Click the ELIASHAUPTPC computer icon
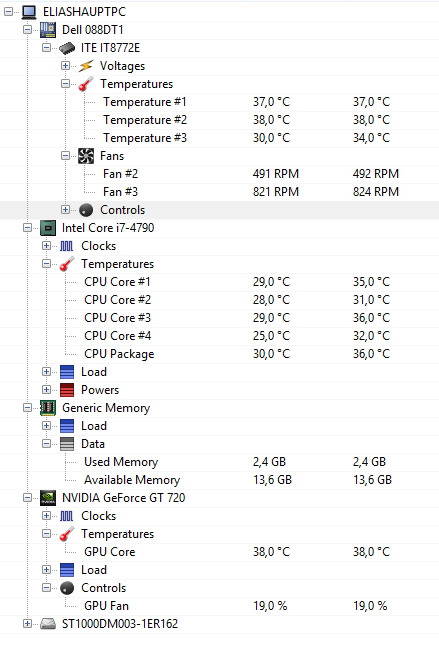This screenshot has width=439, height=654. [29, 12]
